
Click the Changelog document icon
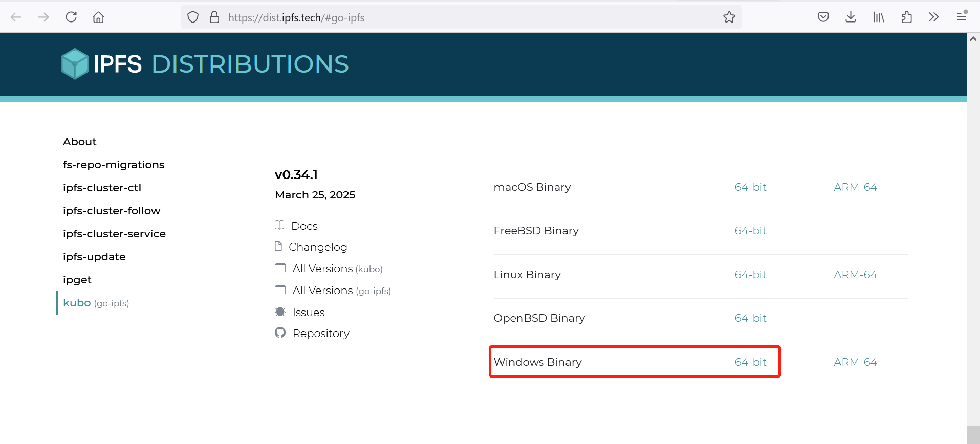tap(278, 246)
